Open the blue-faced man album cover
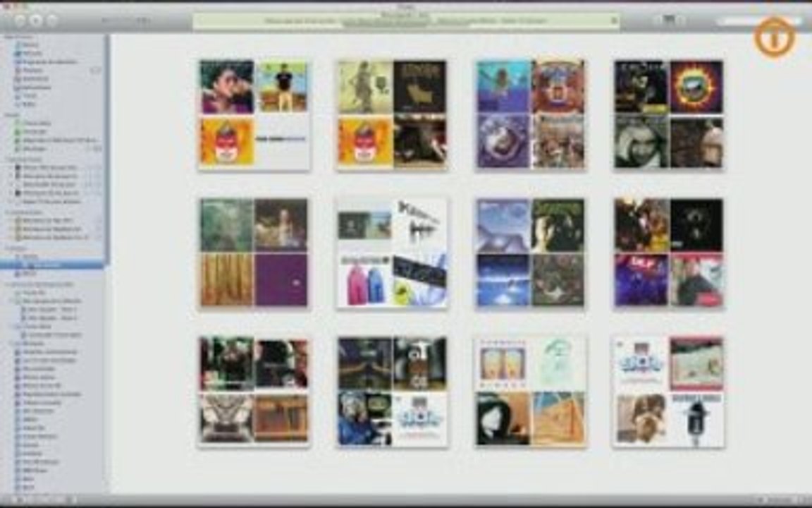This screenshot has width=812, height=508. click(365, 418)
